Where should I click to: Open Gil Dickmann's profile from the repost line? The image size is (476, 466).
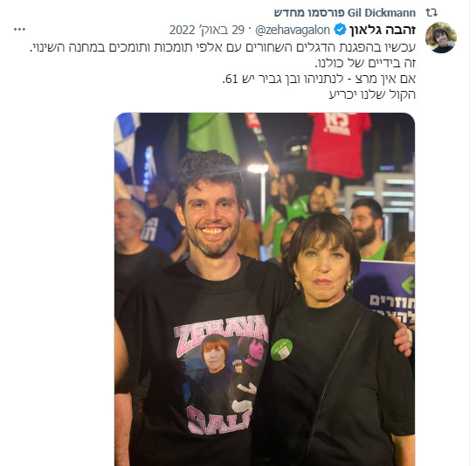[x=382, y=13]
